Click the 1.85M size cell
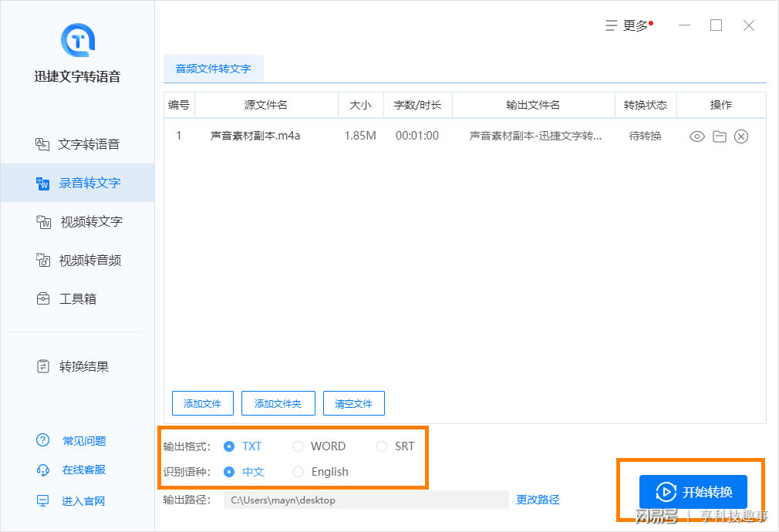 click(361, 136)
